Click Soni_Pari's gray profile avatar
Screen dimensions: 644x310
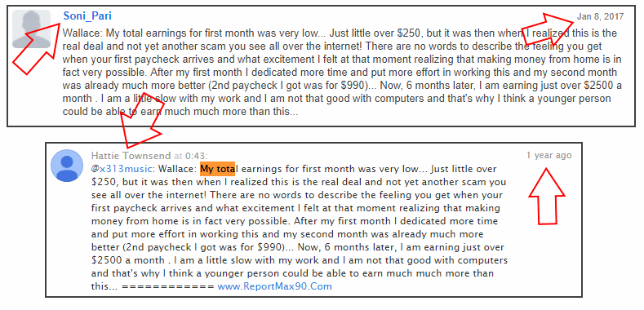31,29
